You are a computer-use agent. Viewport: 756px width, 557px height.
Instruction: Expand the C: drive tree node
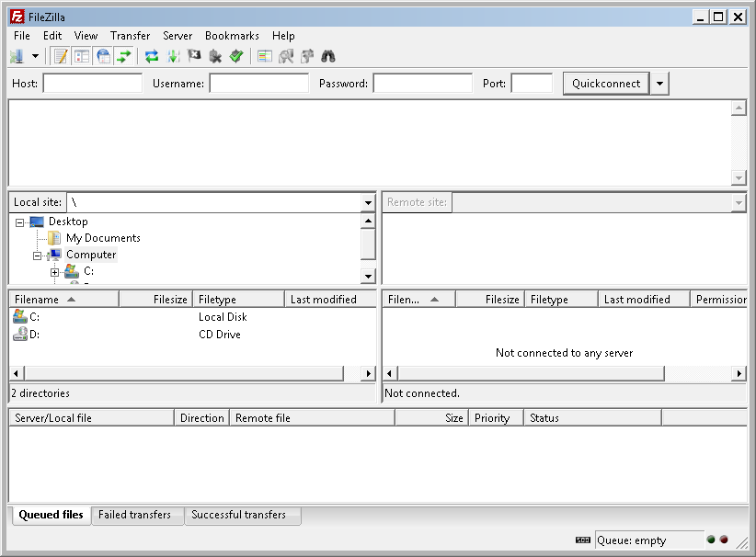55,272
